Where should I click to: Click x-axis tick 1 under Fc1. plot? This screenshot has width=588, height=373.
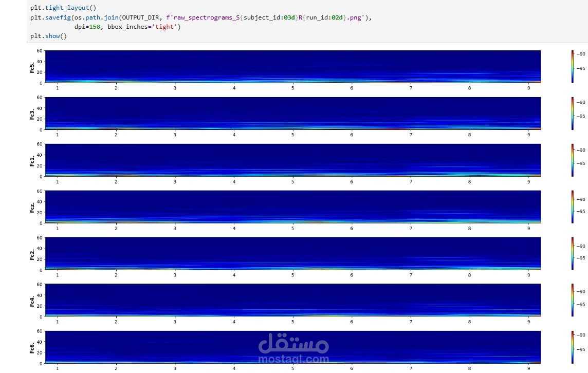pyautogui.click(x=58, y=181)
